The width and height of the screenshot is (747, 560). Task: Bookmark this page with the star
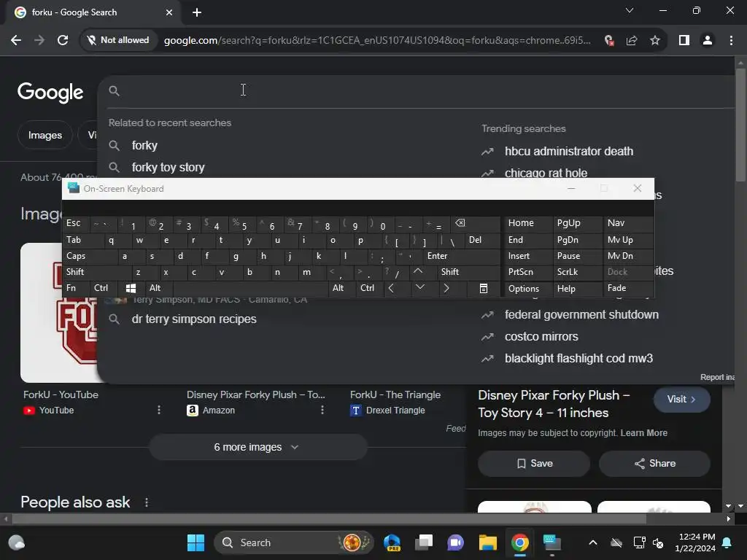click(x=655, y=41)
